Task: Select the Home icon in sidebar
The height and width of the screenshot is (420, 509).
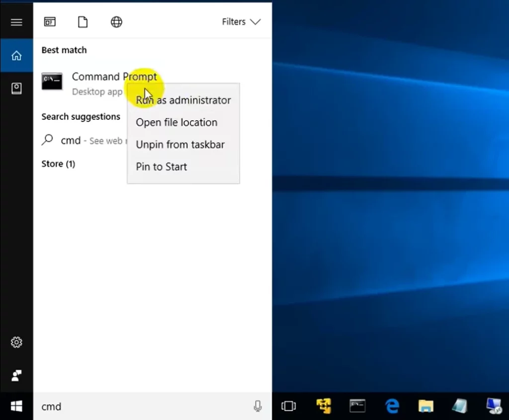Action: click(16, 56)
